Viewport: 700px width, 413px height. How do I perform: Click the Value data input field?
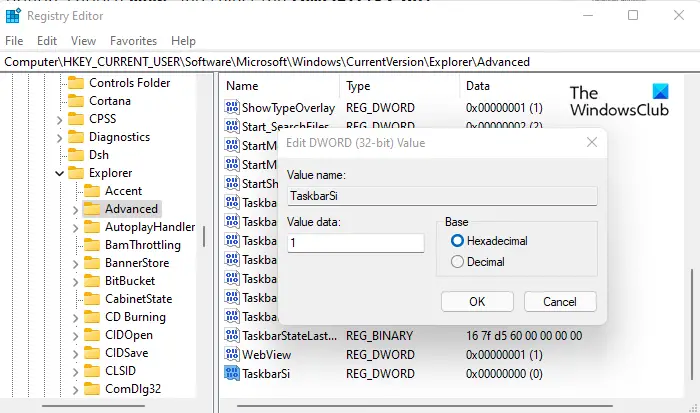pos(356,243)
